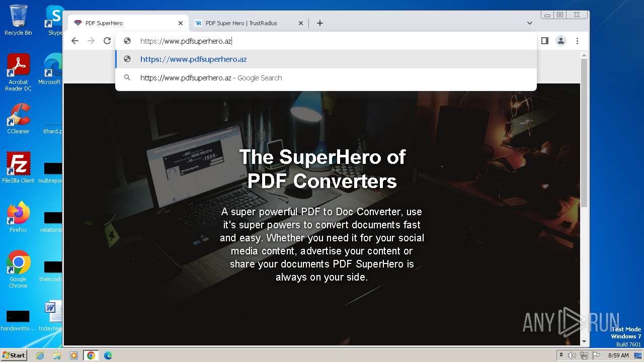
Task: Open the Firefox desktop icon
Action: [18, 217]
